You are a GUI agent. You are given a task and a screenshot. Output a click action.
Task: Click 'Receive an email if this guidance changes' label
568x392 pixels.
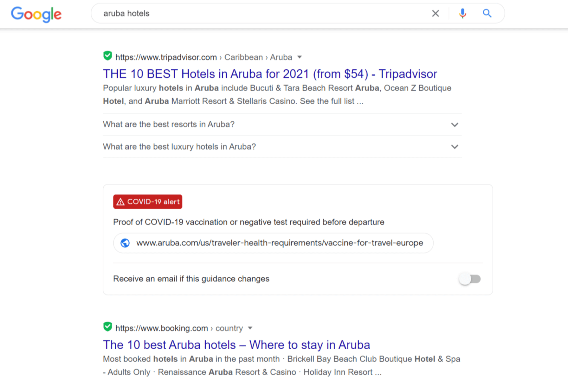click(x=191, y=279)
